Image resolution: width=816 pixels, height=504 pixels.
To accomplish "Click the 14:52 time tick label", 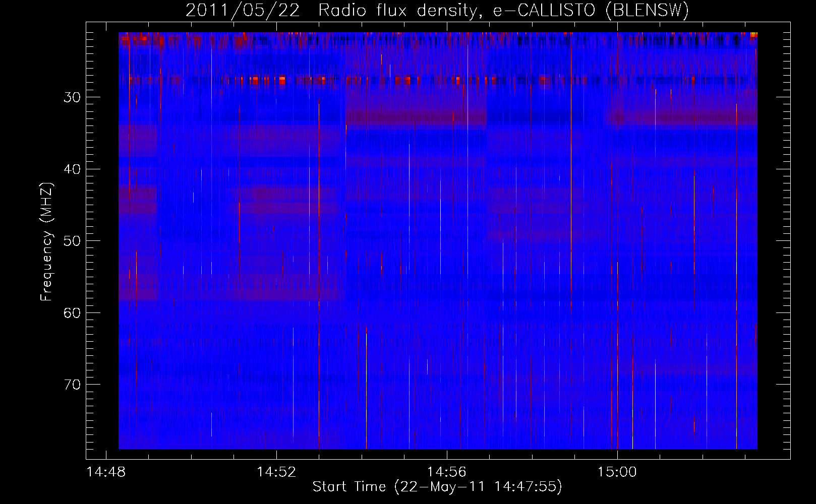I will click(x=276, y=472).
